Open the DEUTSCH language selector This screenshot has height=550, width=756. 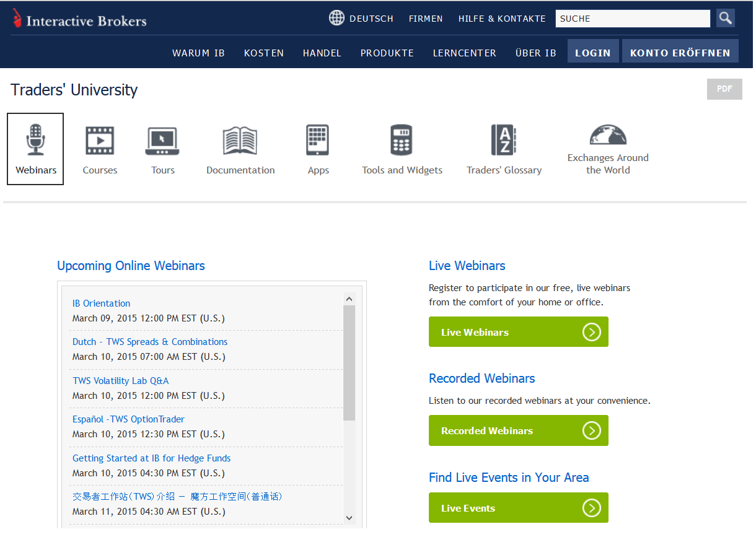click(371, 19)
